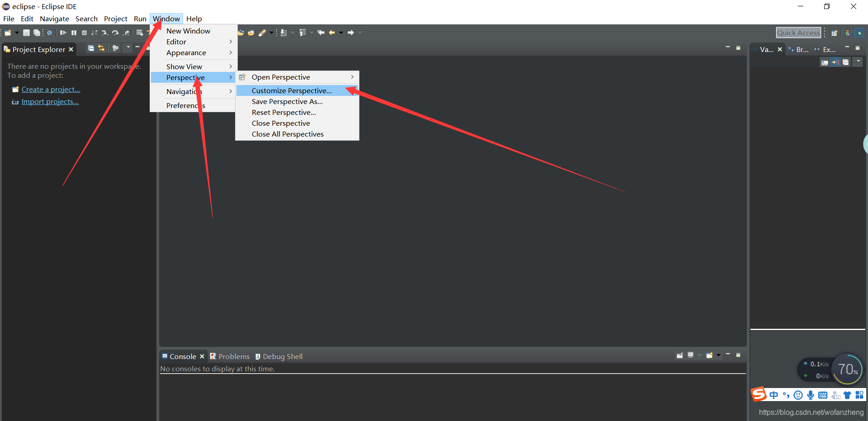Toggle Show Type Names in Variables view
Viewport: 868px width, 421px height.
825,62
